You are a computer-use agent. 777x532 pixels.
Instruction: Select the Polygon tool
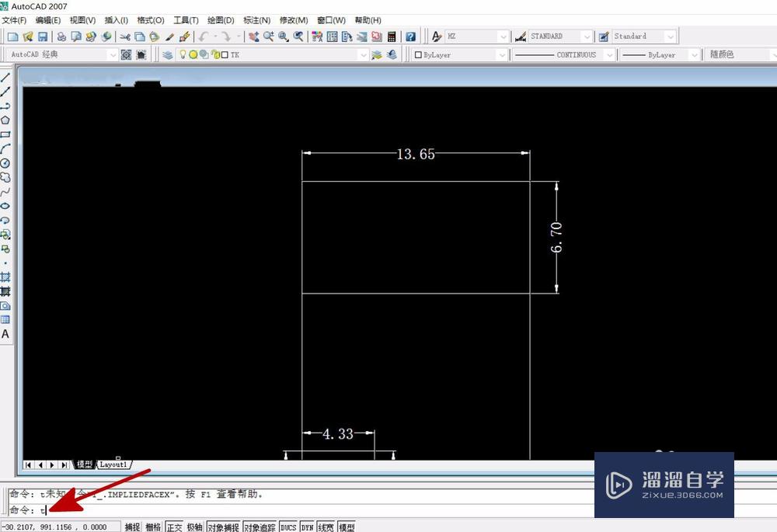[x=5, y=120]
